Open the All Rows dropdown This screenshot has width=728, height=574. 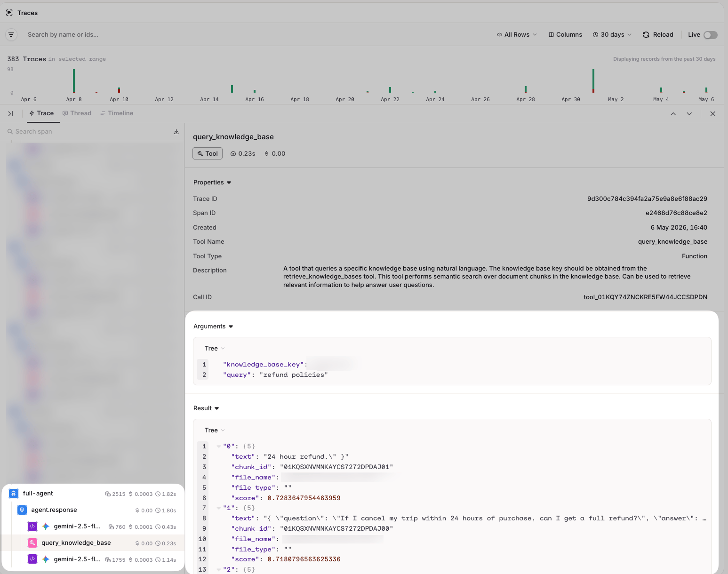click(x=517, y=35)
